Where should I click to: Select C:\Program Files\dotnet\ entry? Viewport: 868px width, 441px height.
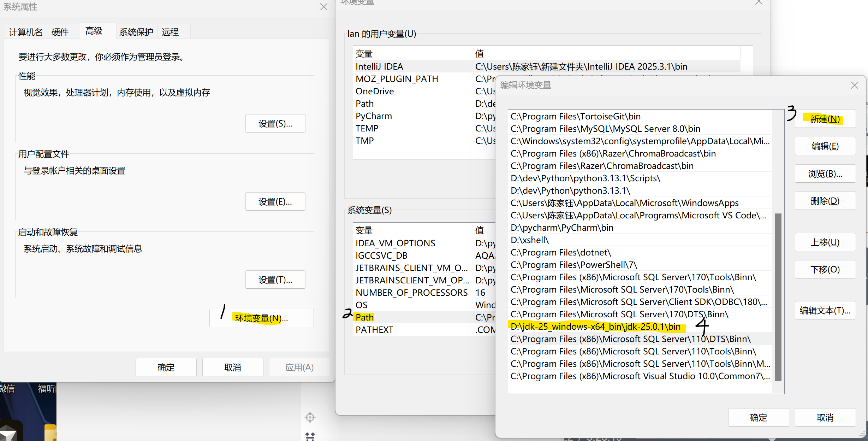[640, 252]
